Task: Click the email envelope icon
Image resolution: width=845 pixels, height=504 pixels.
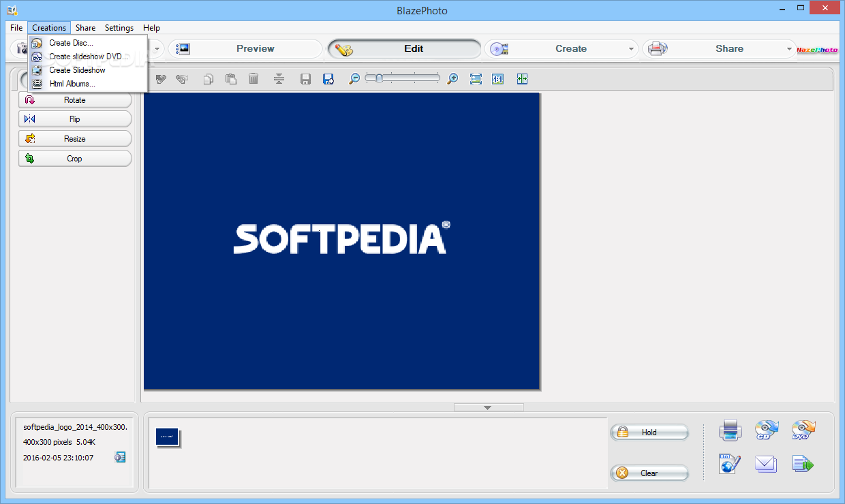Action: click(x=766, y=464)
